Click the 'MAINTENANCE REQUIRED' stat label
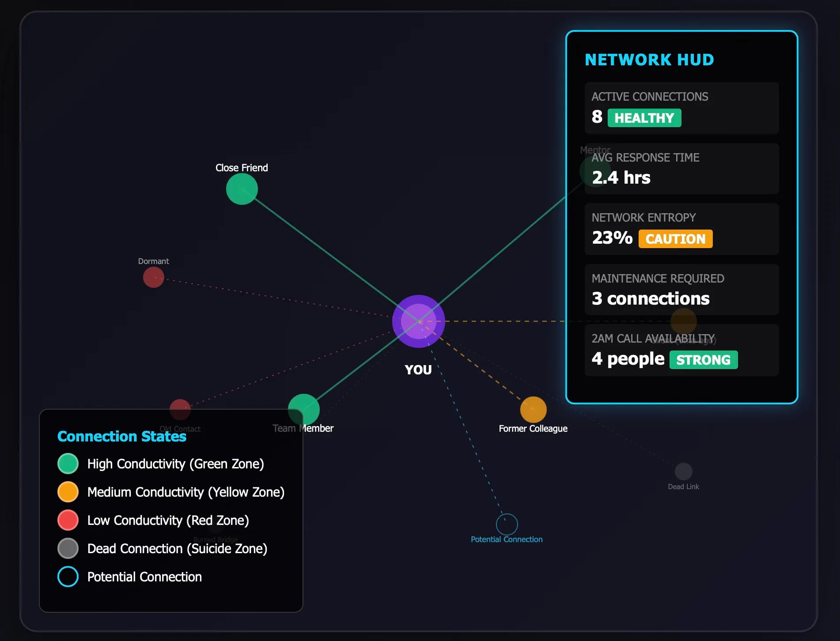Image resolution: width=840 pixels, height=641 pixels. [658, 279]
